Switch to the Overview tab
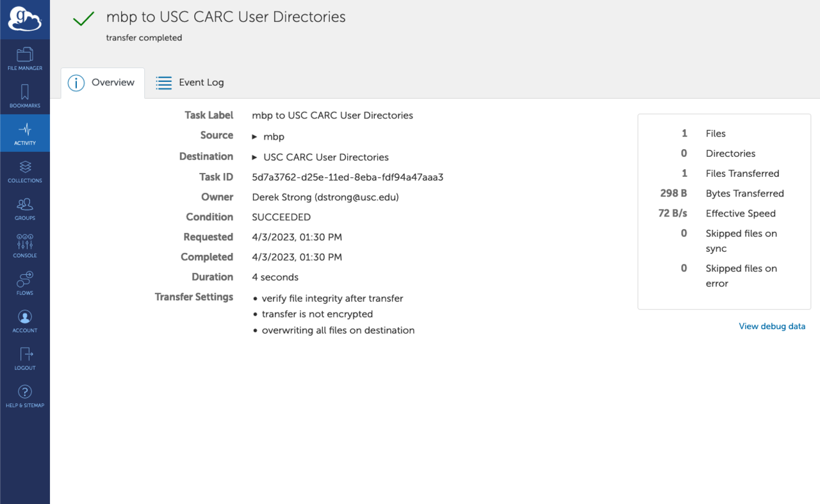The image size is (820, 504). pyautogui.click(x=102, y=83)
